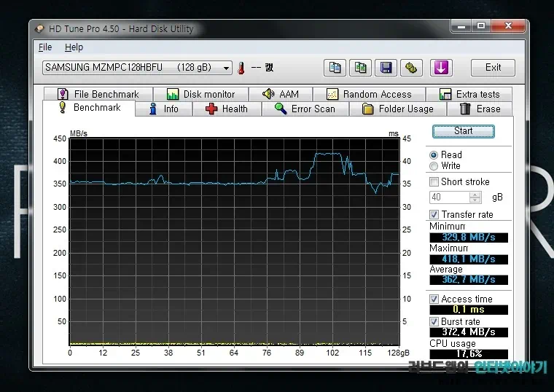Click the Exit button
Image resolution: width=554 pixels, height=392 pixels.
(x=493, y=68)
